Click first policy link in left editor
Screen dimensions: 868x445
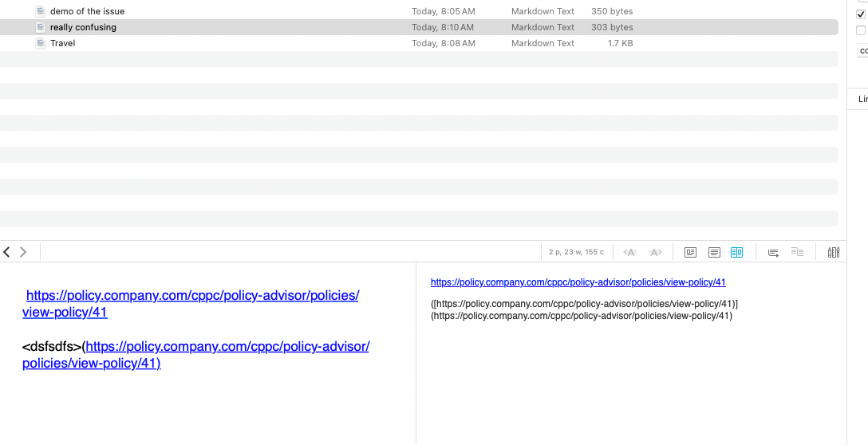coord(192,296)
